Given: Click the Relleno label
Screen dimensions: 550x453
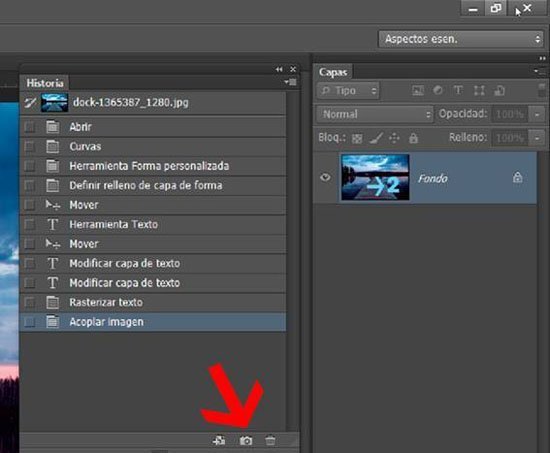Looking at the screenshot, I should [x=468, y=137].
